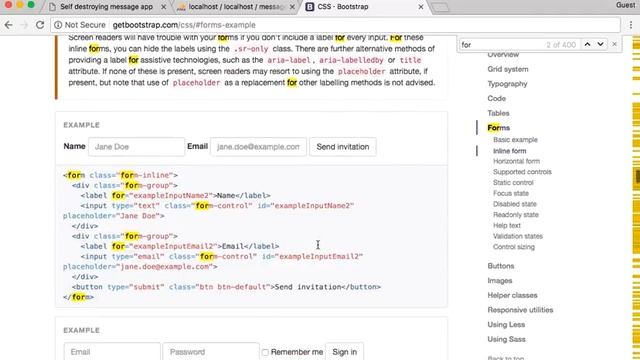Go to Buttons in the sidebar
Screen dimensions: 640x360
pyautogui.click(x=500, y=266)
